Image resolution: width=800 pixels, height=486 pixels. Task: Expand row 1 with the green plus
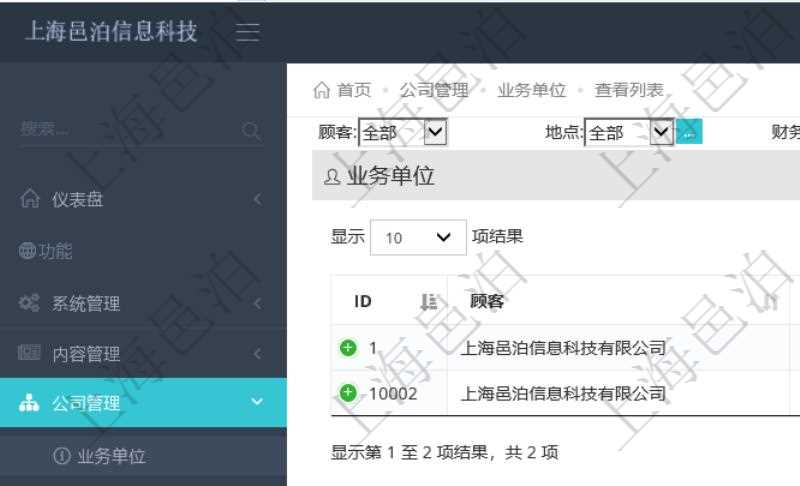click(348, 348)
